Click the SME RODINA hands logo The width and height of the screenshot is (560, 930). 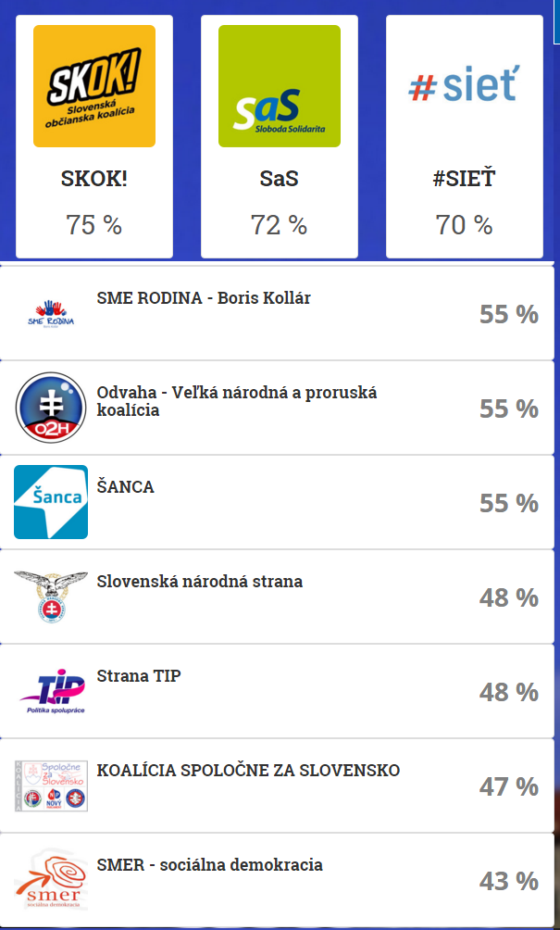click(x=51, y=313)
